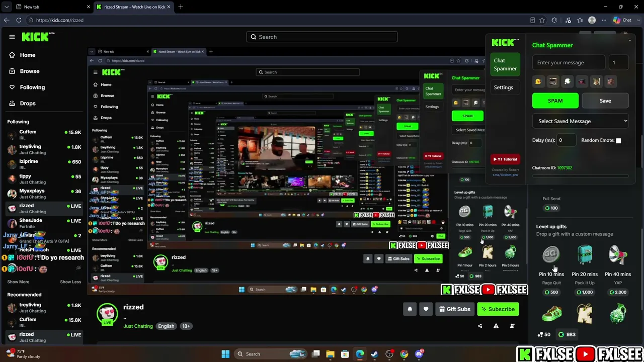The height and width of the screenshot is (362, 644).
Task: Go to Home in the sidebar
Action: 28,55
